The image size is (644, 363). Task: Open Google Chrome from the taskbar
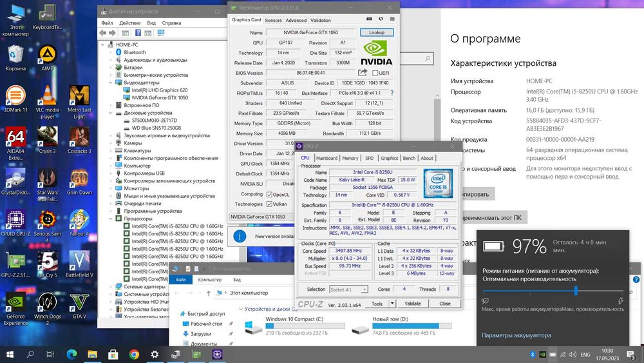click(134, 354)
